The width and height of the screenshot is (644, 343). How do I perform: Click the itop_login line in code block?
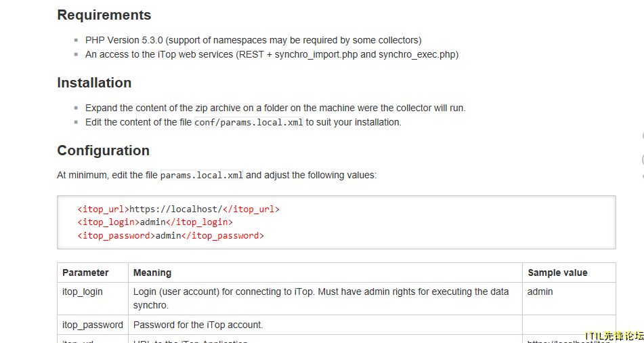tap(155, 222)
